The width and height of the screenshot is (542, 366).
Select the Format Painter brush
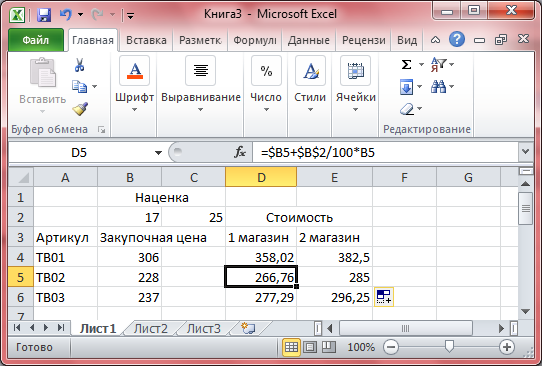pyautogui.click(x=80, y=109)
